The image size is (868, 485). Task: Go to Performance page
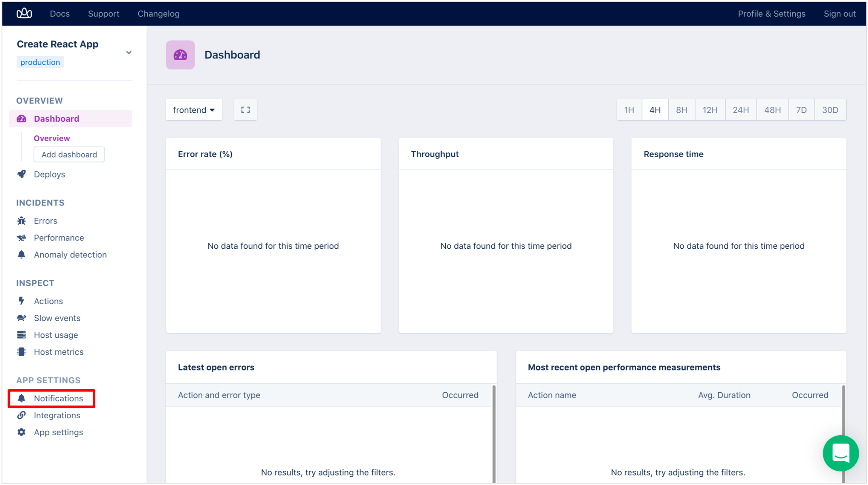(59, 238)
